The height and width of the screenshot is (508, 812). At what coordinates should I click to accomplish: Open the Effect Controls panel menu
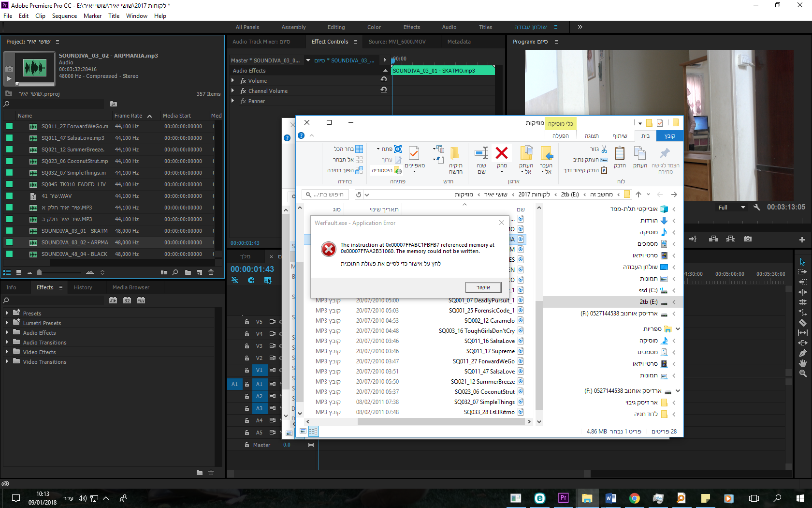(356, 42)
